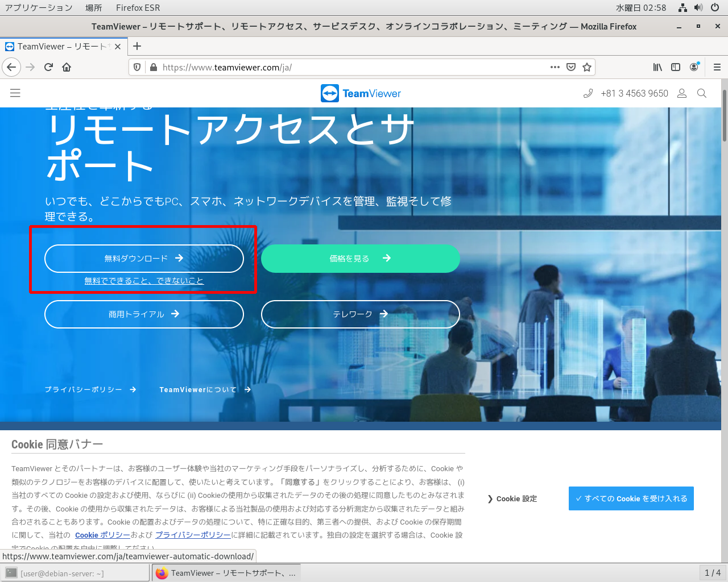Image resolution: width=728 pixels, height=582 pixels.
Task: Click the URL address bar field
Action: (341, 67)
